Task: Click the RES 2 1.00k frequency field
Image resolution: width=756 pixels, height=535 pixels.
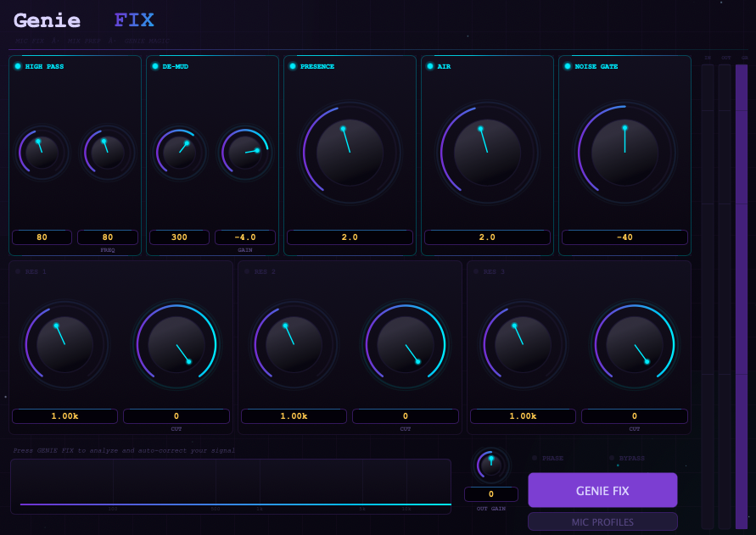Action: point(294,416)
